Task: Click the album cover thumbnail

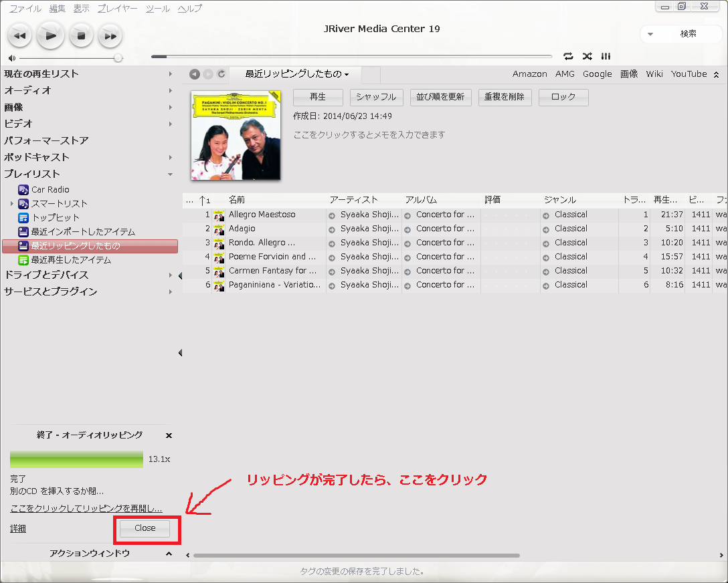Action: 236,136
